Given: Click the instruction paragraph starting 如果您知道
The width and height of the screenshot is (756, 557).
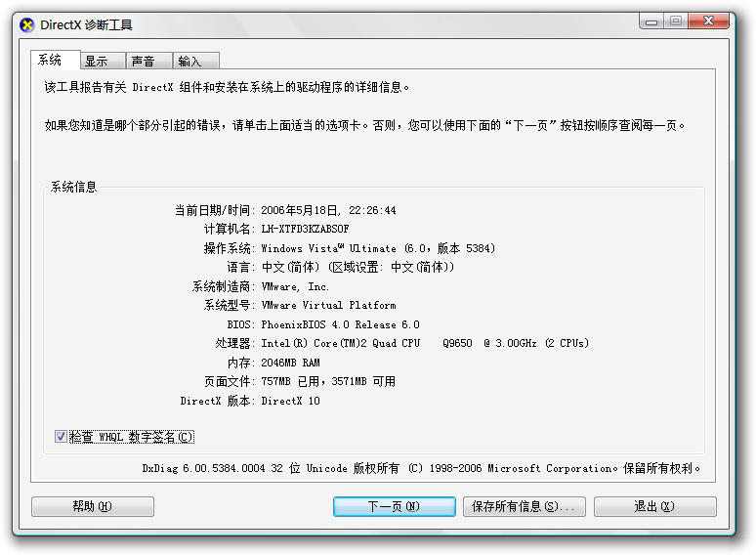Looking at the screenshot, I should pyautogui.click(x=365, y=125).
